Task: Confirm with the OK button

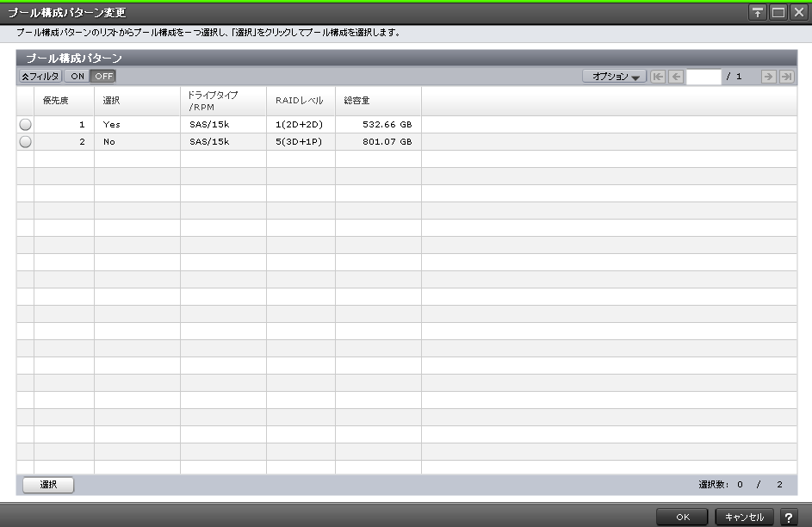Action: (682, 518)
